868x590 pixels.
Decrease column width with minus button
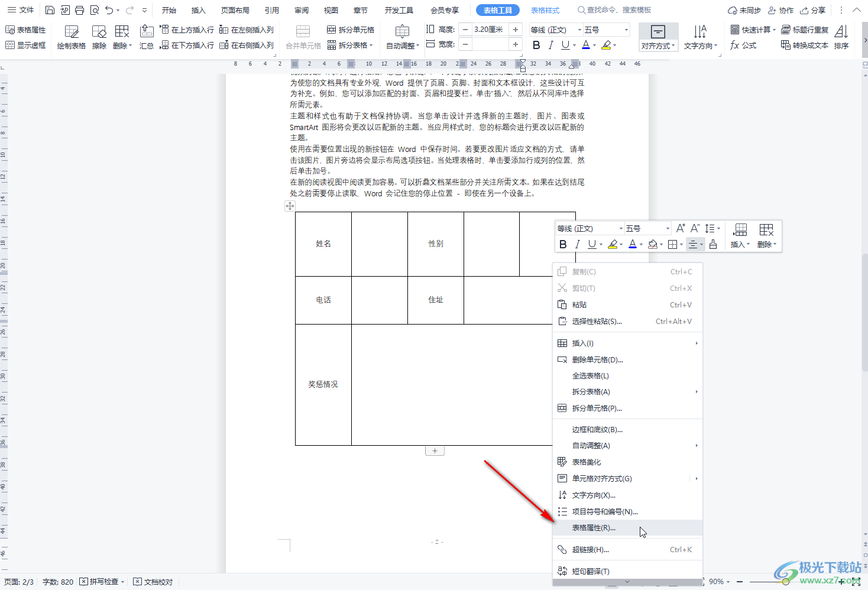click(x=466, y=44)
